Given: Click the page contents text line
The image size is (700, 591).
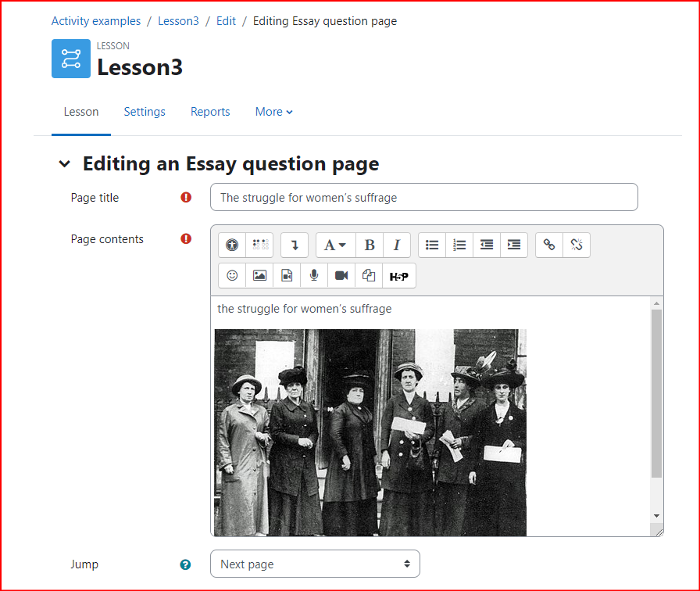Looking at the screenshot, I should 305,309.
